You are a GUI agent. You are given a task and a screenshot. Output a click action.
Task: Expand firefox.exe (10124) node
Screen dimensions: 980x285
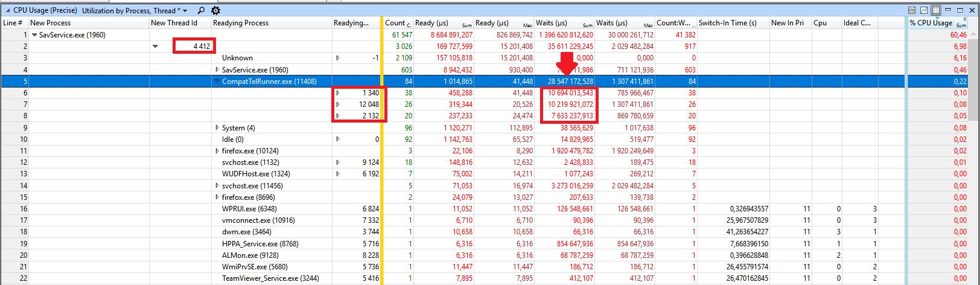coord(217,151)
